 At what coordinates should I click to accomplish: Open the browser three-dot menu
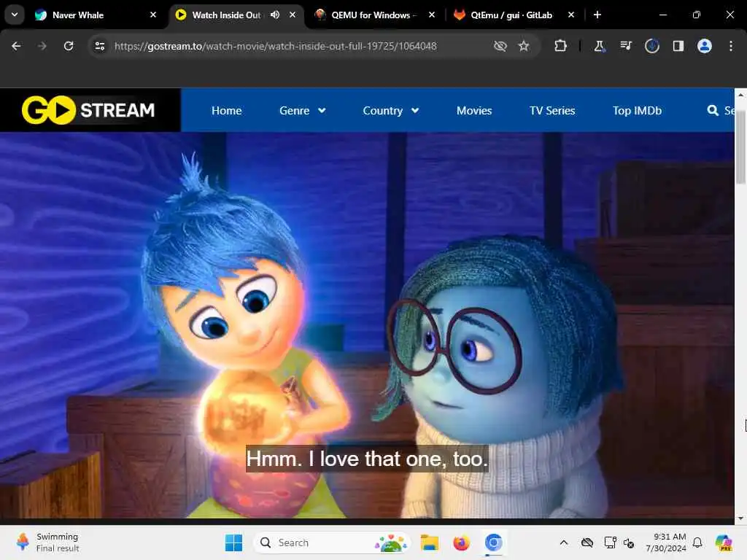730,46
